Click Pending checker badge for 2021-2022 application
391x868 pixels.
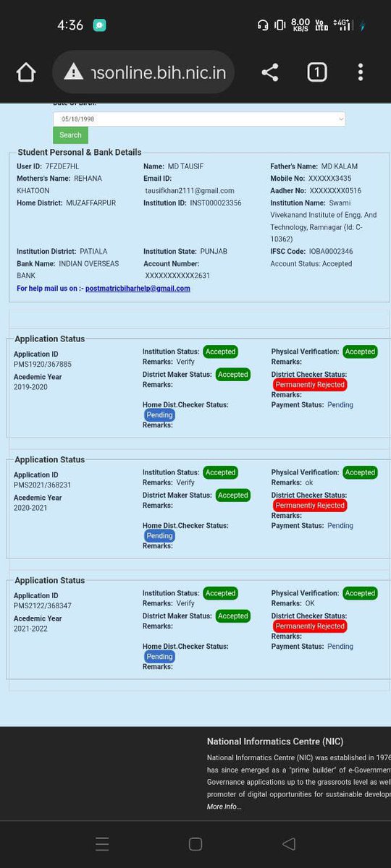click(159, 657)
